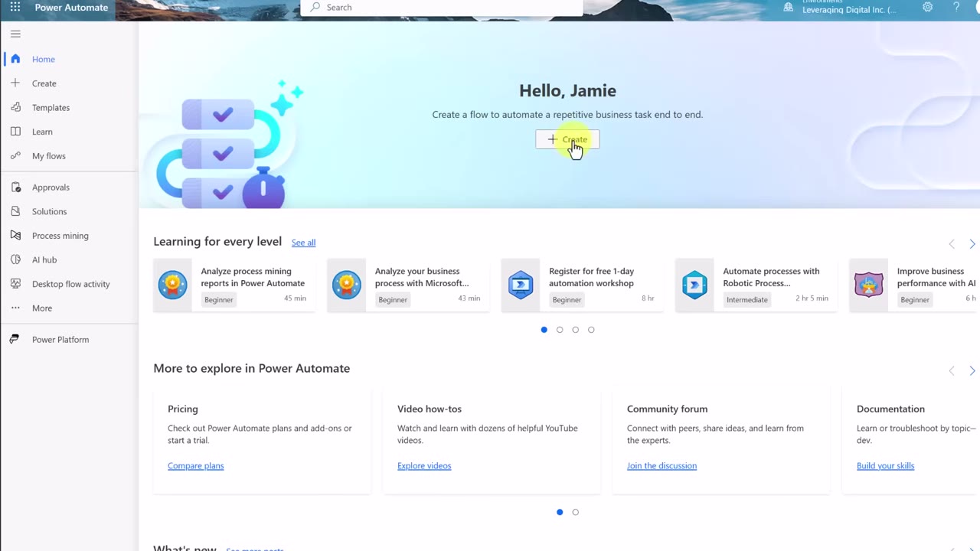Open My flows in navigation
The image size is (980, 551).
coord(49,155)
